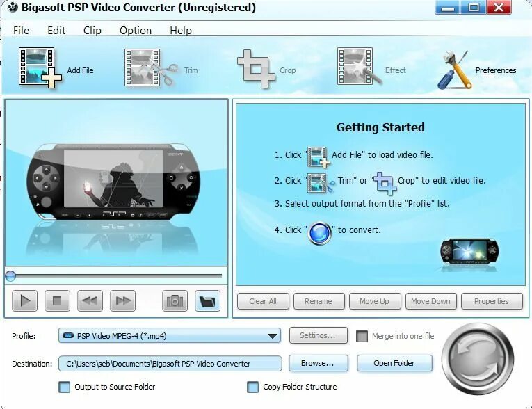
Task: Select the Crop tool icon
Action: point(256,69)
